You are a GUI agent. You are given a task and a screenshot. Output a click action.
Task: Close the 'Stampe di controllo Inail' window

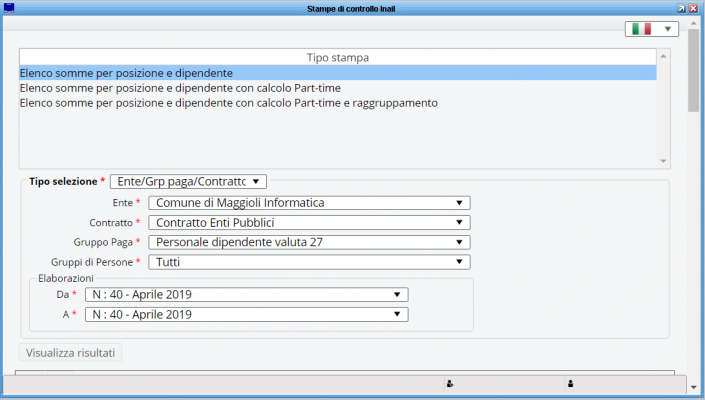[694, 9]
